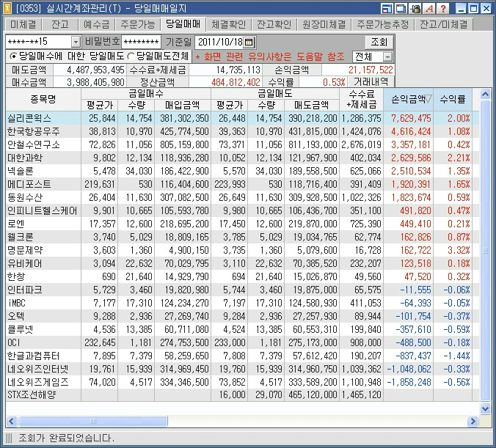The image size is (496, 448).
Task: Click the scrollbar up arrow in the table
Action: coord(485,95)
